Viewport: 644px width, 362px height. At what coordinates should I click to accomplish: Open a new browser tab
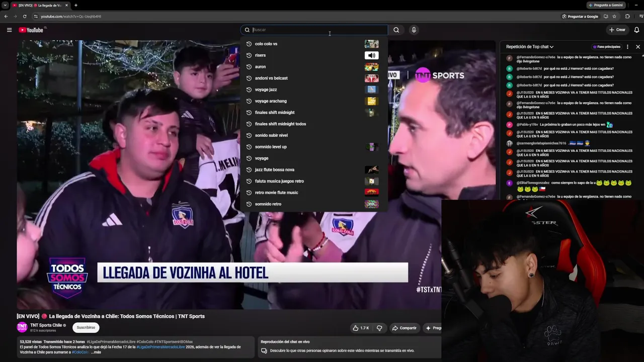(x=76, y=5)
